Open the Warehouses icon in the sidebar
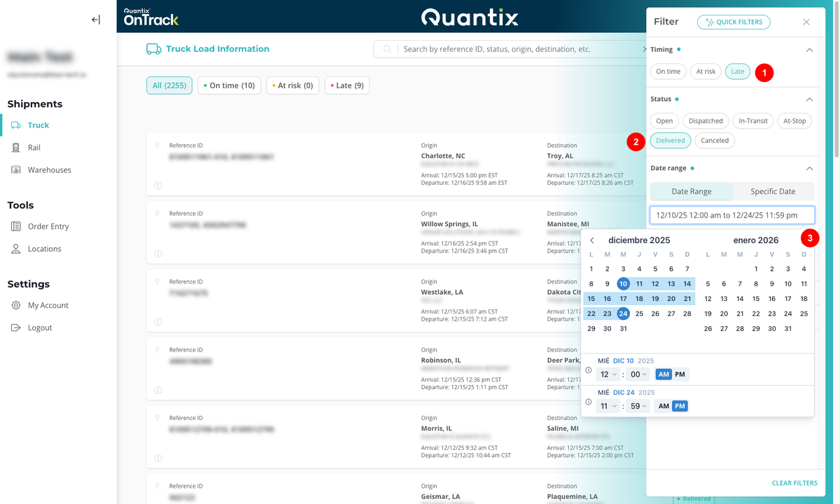This screenshot has height=504, width=840. (15, 170)
